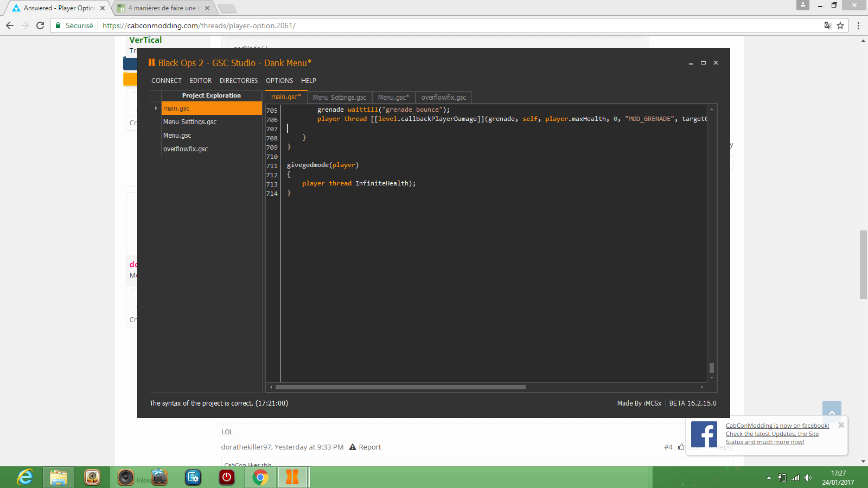Click the editor's horizontal scrollbar thumb

coord(400,387)
